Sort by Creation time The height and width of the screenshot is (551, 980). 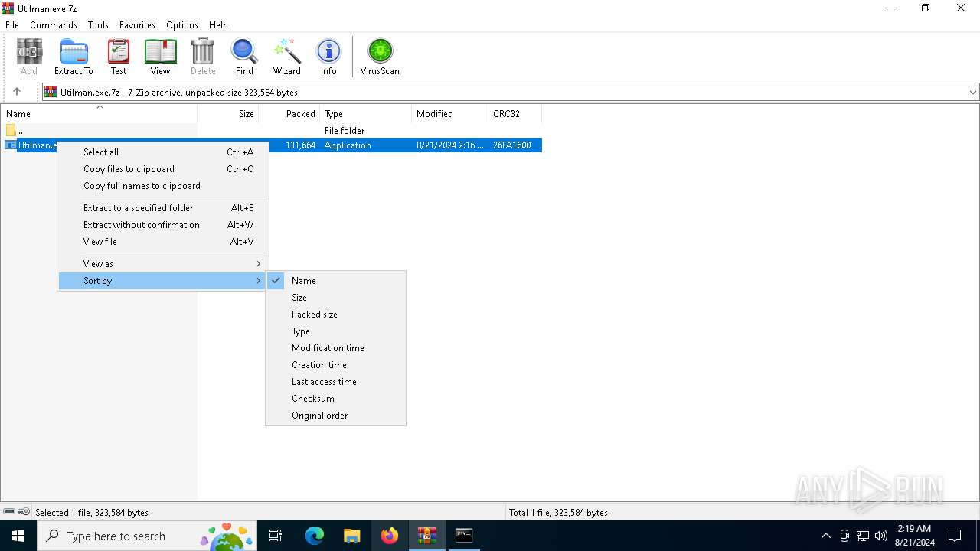(335, 365)
